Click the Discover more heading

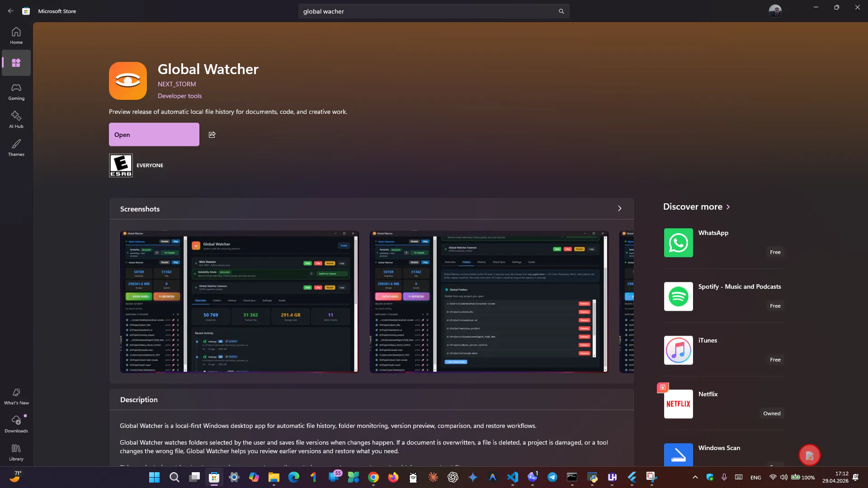pyautogui.click(x=693, y=207)
